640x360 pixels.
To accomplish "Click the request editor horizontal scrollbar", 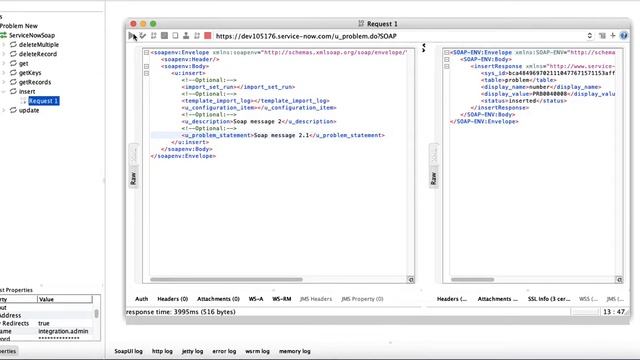I will [x=227, y=280].
